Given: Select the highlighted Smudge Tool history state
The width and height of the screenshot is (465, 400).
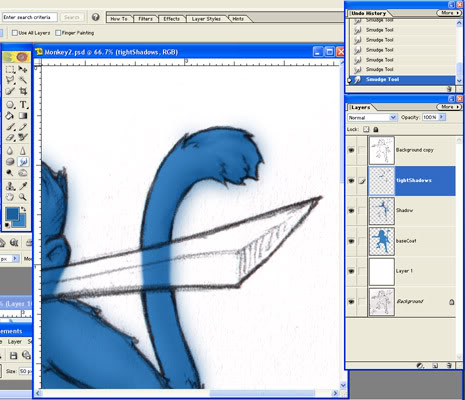Looking at the screenshot, I should 402,80.
